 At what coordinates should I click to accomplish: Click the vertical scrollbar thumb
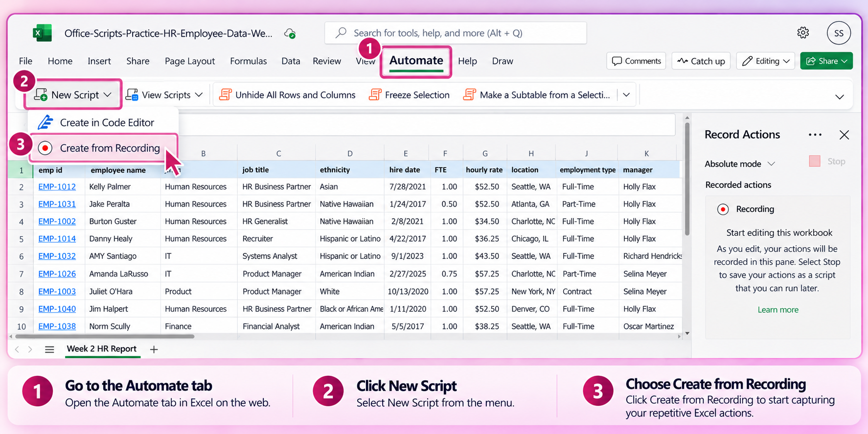[x=687, y=179]
